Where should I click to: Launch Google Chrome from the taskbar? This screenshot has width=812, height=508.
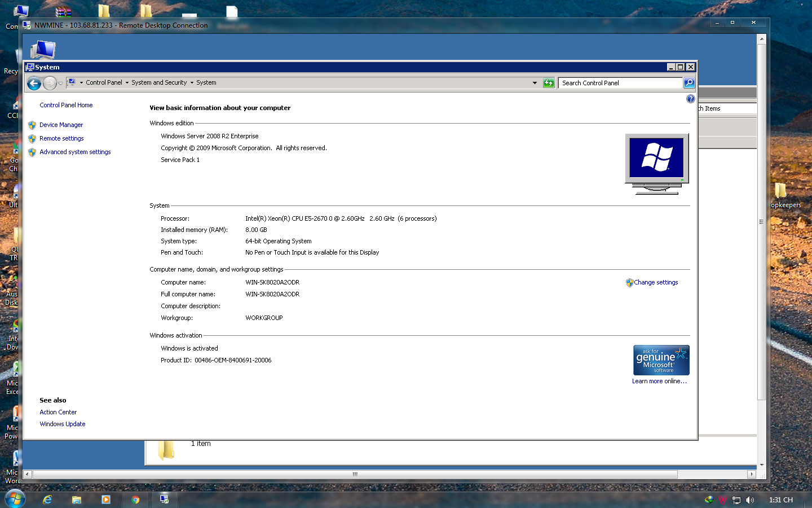click(x=135, y=500)
